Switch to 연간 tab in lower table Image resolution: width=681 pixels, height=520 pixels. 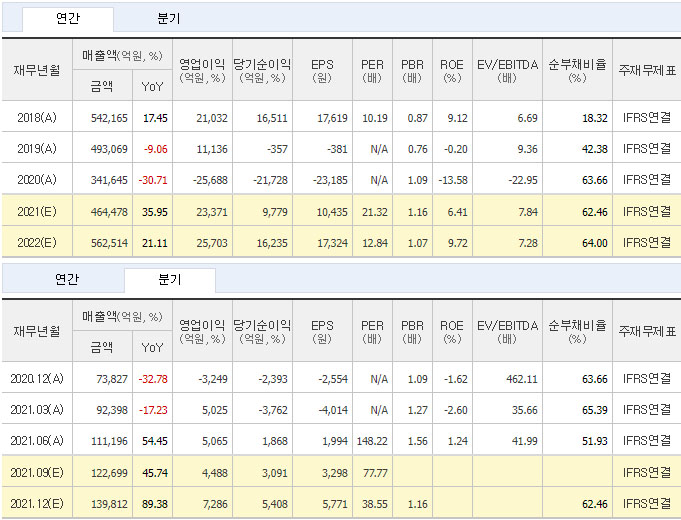coord(67,279)
